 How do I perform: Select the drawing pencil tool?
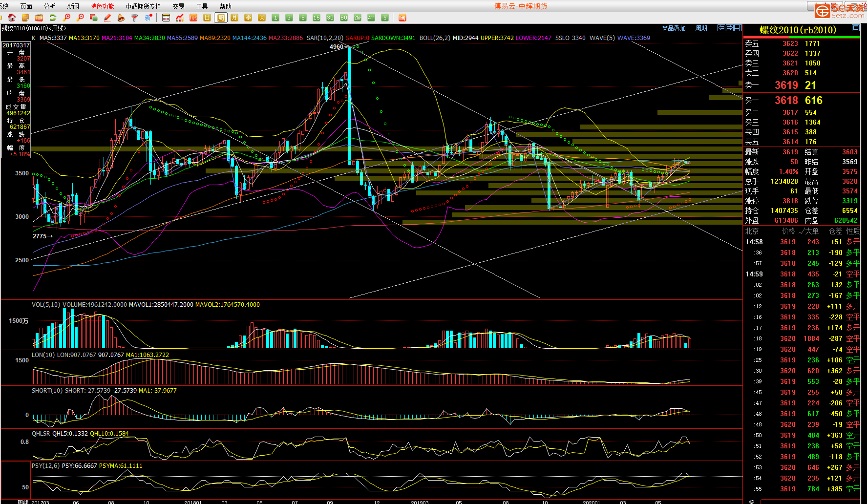pyautogui.click(x=107, y=18)
